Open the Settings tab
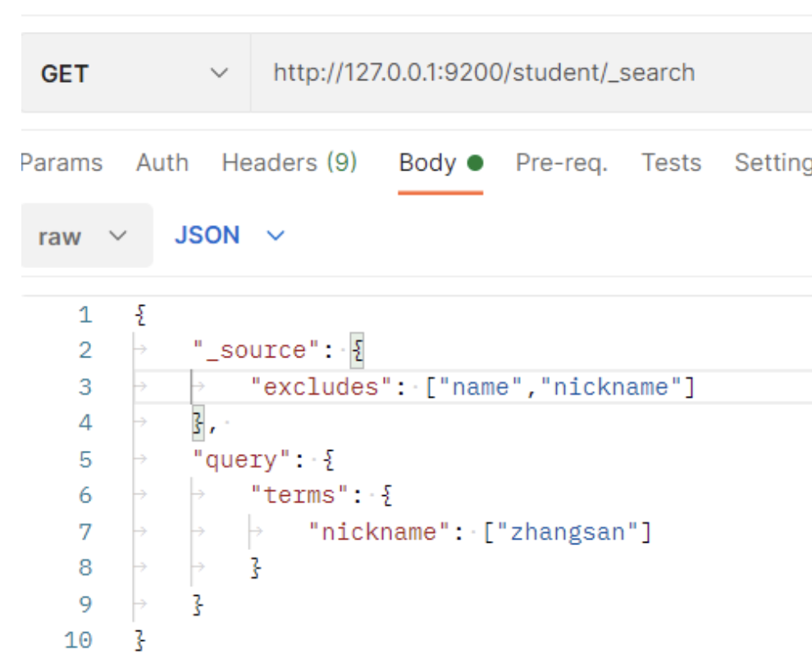 [x=771, y=163]
